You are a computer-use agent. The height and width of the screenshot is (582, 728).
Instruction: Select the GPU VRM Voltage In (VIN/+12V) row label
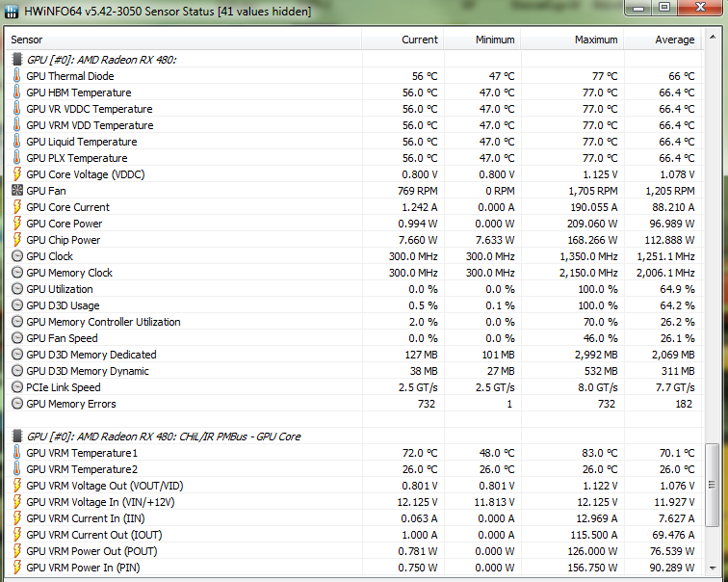pos(100,502)
